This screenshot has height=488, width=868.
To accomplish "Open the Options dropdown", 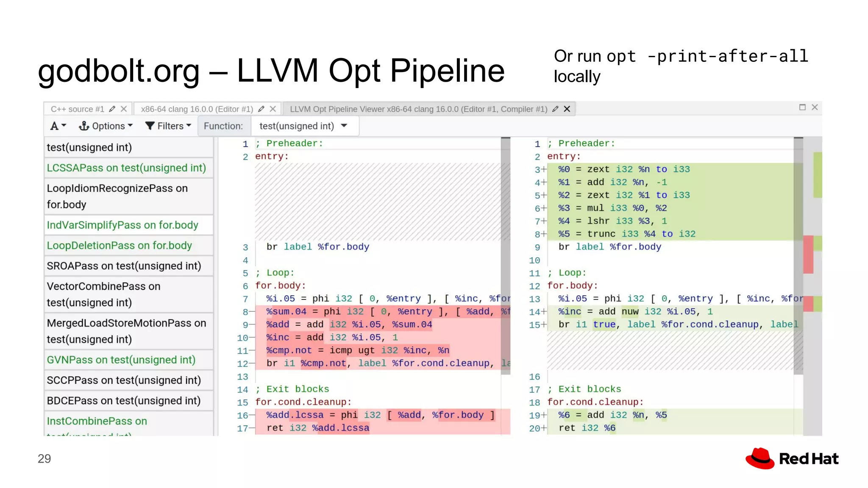I will tap(106, 126).
